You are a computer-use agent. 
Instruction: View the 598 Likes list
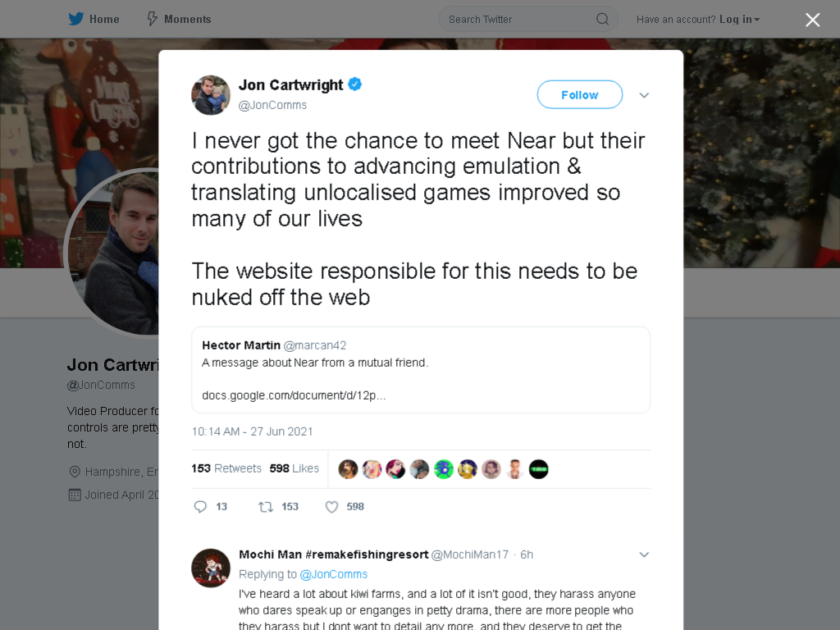point(294,468)
